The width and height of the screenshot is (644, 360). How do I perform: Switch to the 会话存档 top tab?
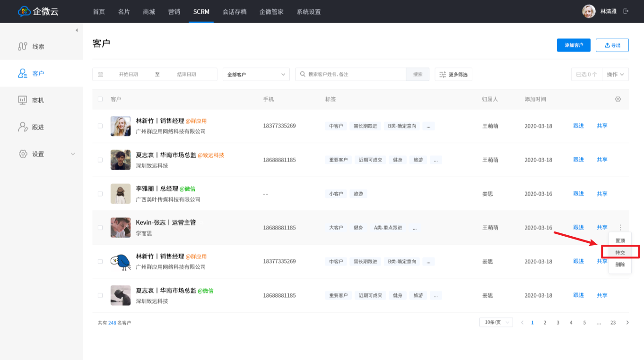coord(235,12)
